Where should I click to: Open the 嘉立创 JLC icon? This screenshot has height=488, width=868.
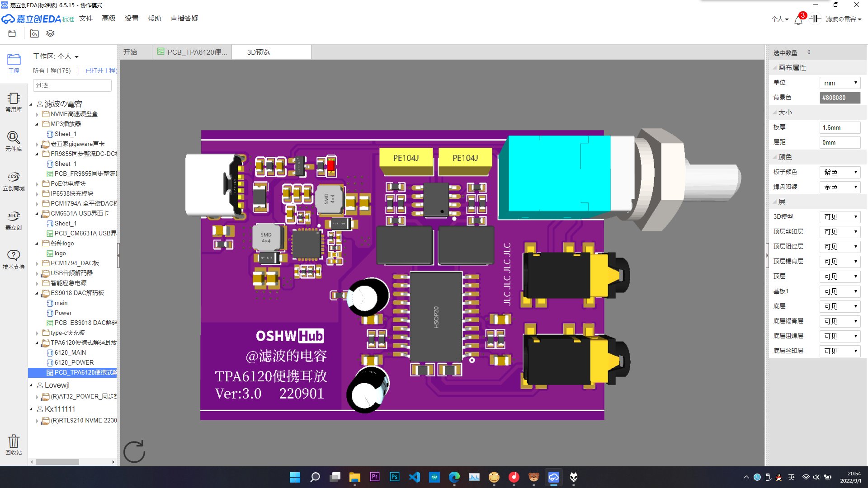(14, 220)
